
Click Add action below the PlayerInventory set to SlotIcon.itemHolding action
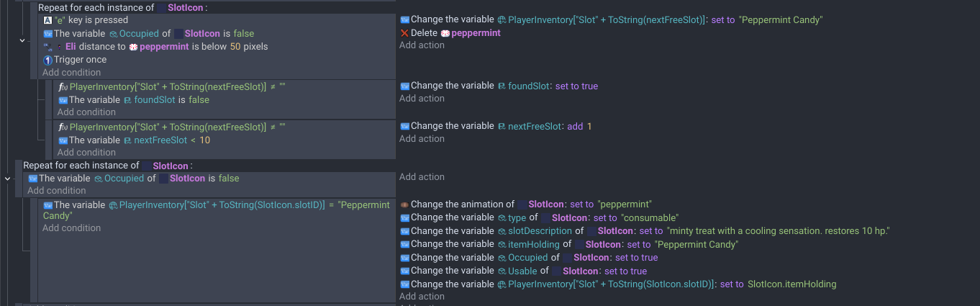(422, 297)
